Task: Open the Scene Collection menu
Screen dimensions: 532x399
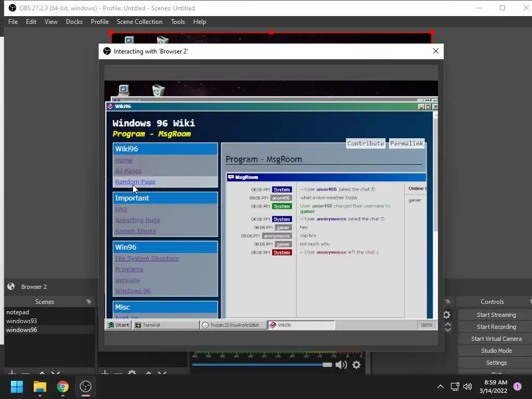Action: pos(139,22)
